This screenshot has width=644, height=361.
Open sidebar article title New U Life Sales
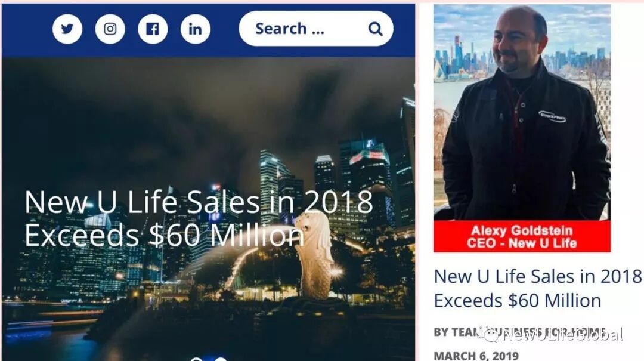[538, 289]
